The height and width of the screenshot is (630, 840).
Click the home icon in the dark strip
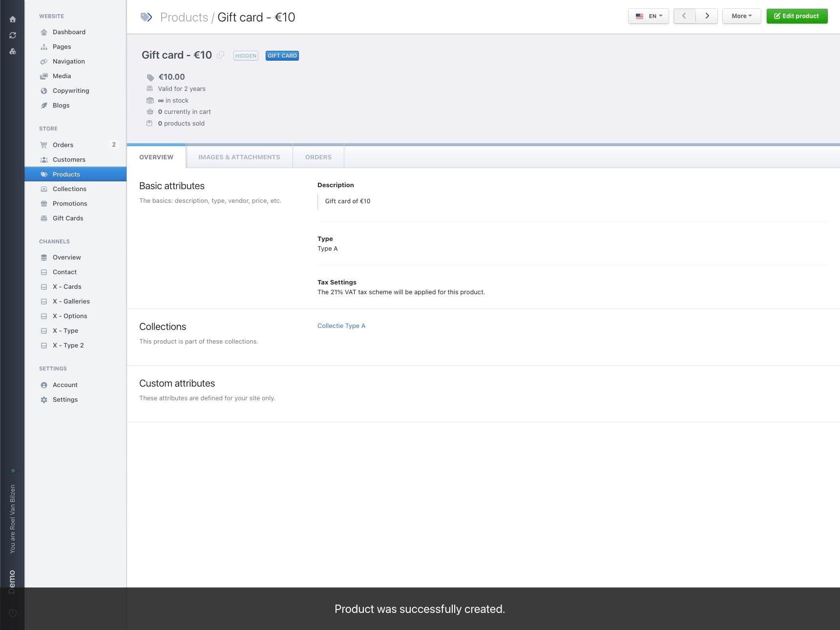pos(13,20)
